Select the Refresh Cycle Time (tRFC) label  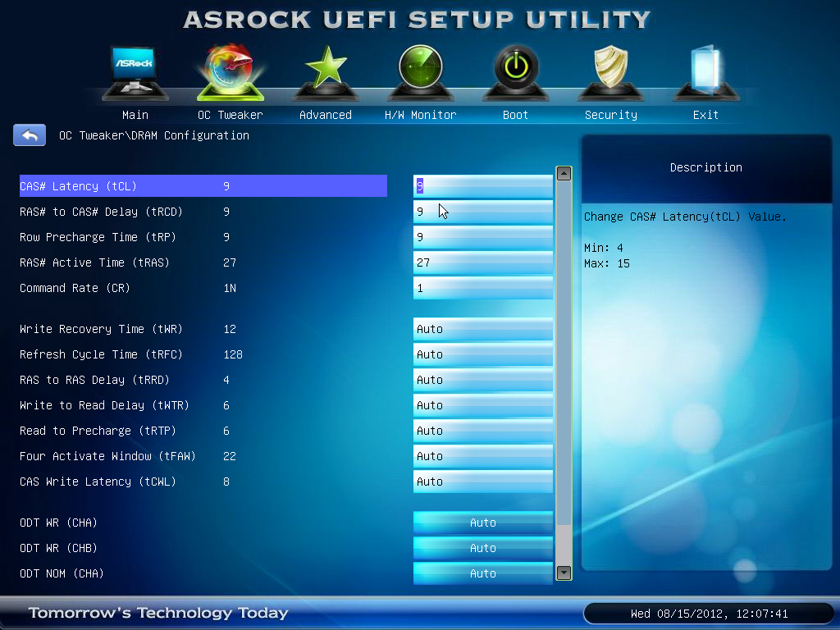[101, 354]
